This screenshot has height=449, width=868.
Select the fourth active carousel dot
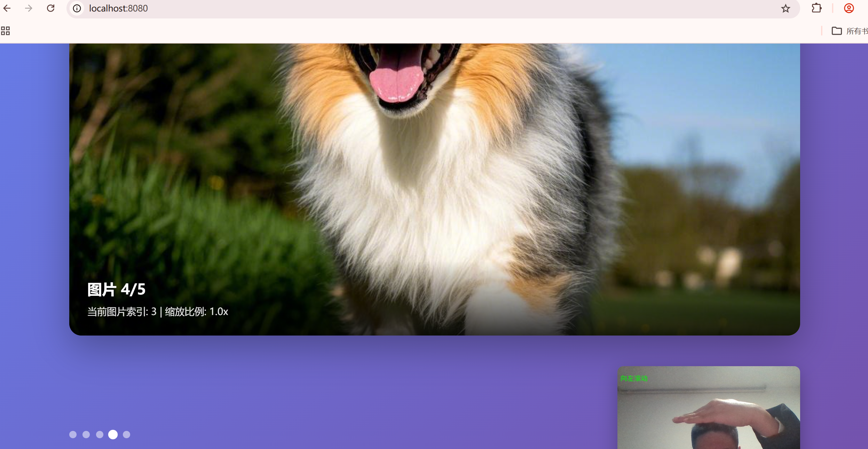coord(113,434)
